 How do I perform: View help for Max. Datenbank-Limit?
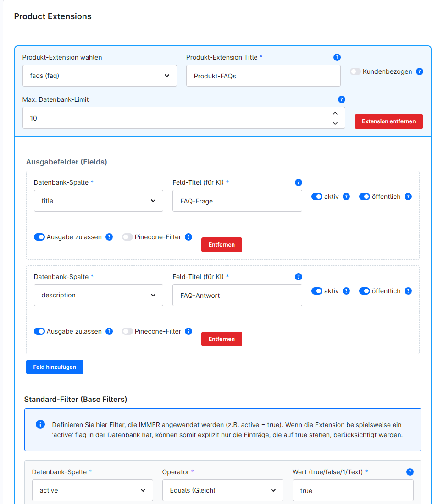click(x=342, y=99)
